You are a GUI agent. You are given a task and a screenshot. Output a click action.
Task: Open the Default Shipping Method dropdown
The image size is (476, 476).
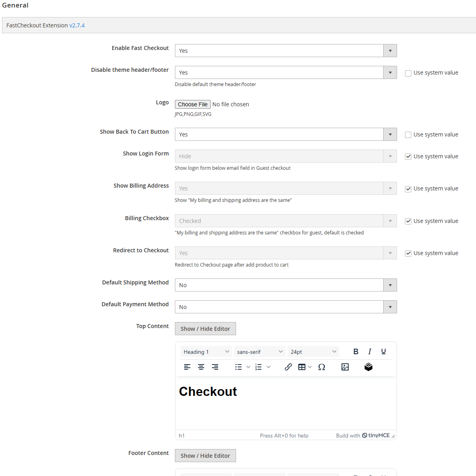pos(286,285)
